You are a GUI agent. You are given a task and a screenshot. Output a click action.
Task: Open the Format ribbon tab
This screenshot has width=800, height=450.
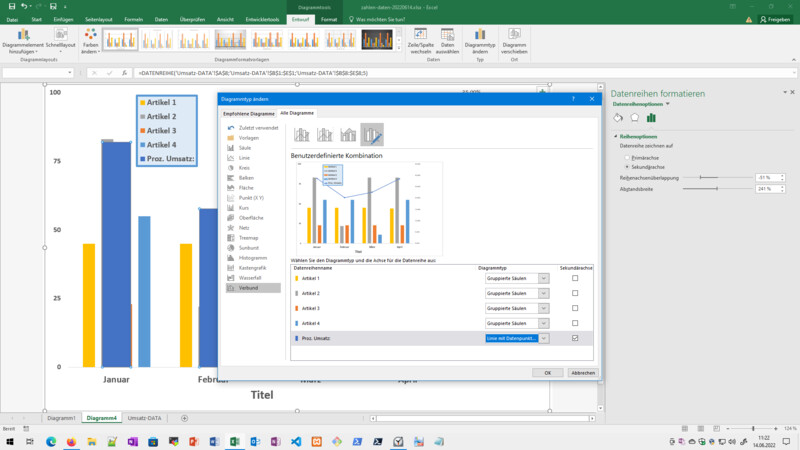tap(329, 19)
